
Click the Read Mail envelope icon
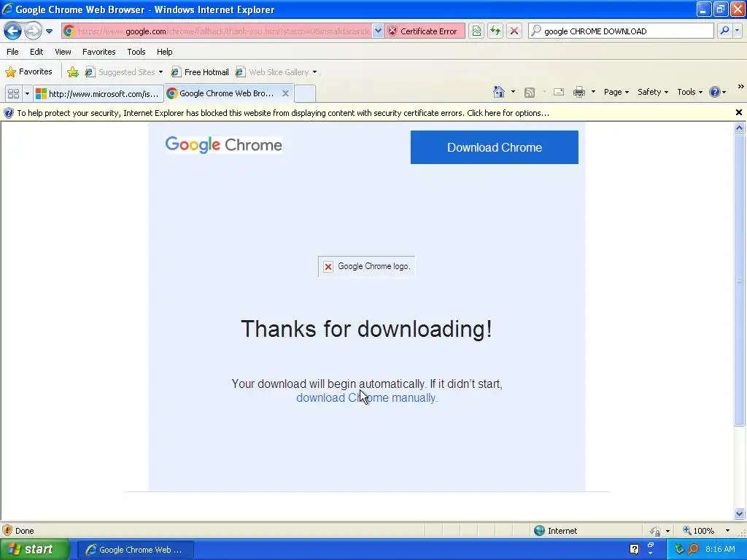coord(559,93)
